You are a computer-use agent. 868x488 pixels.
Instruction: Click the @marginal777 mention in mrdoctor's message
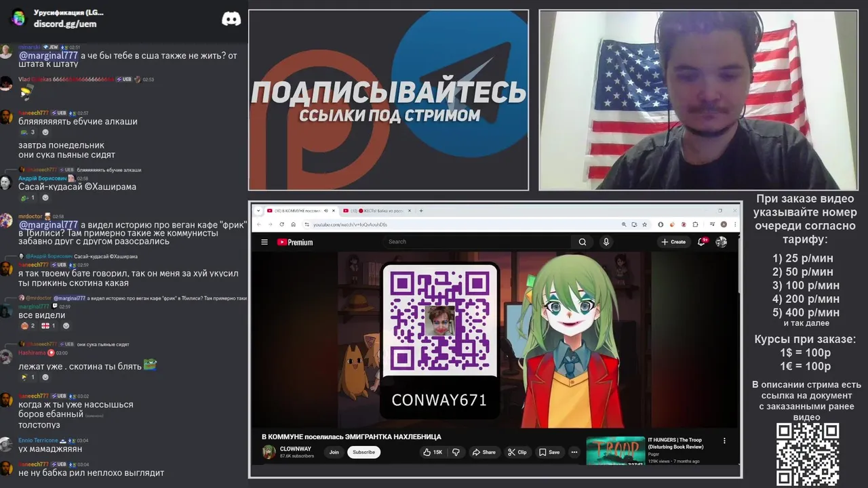click(x=48, y=224)
